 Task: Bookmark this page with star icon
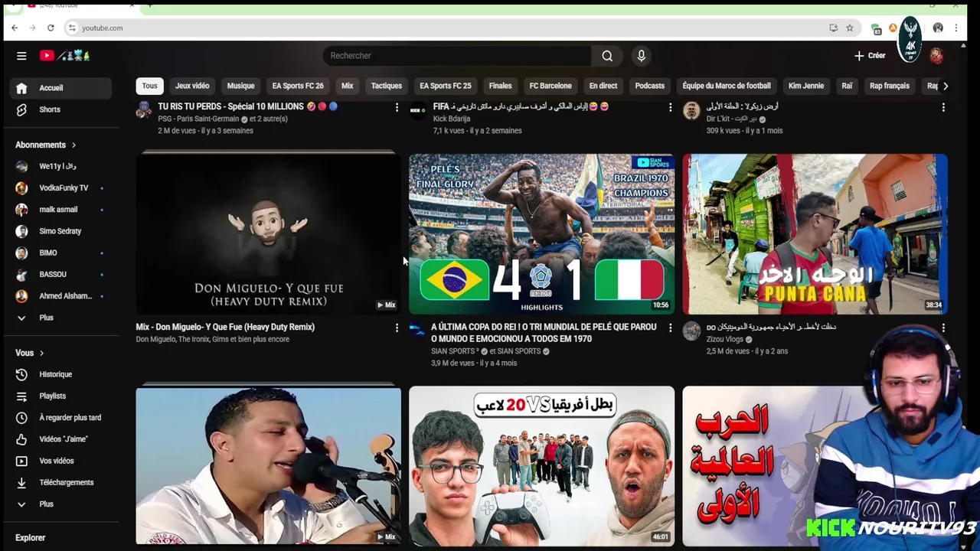pos(850,28)
